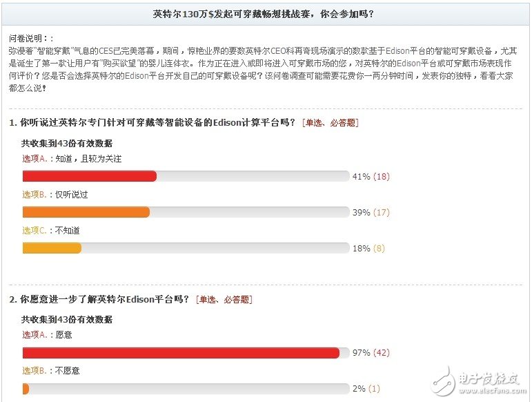The image size is (532, 402).
Task: Click the 41% (18) result count
Action: coord(371,177)
